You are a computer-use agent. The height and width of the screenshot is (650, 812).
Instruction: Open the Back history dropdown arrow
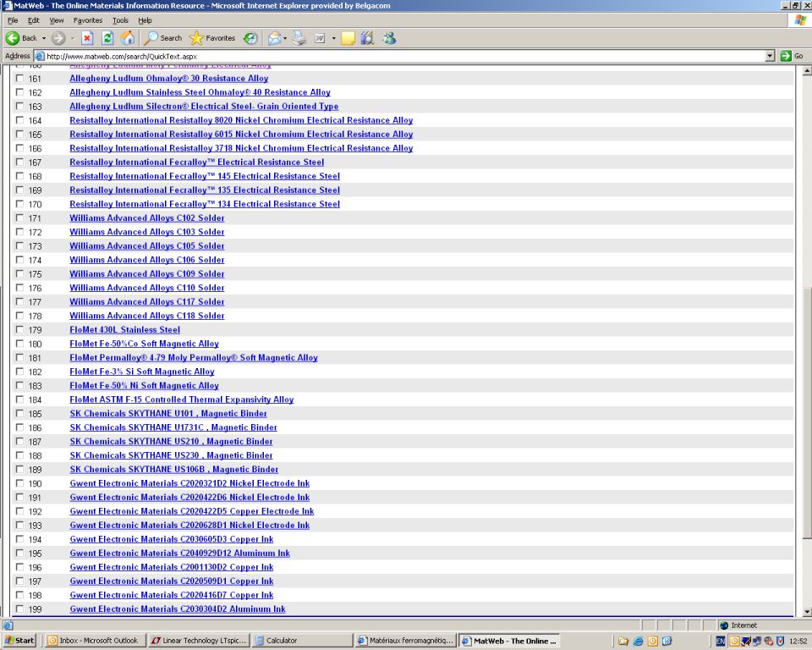[x=44, y=38]
